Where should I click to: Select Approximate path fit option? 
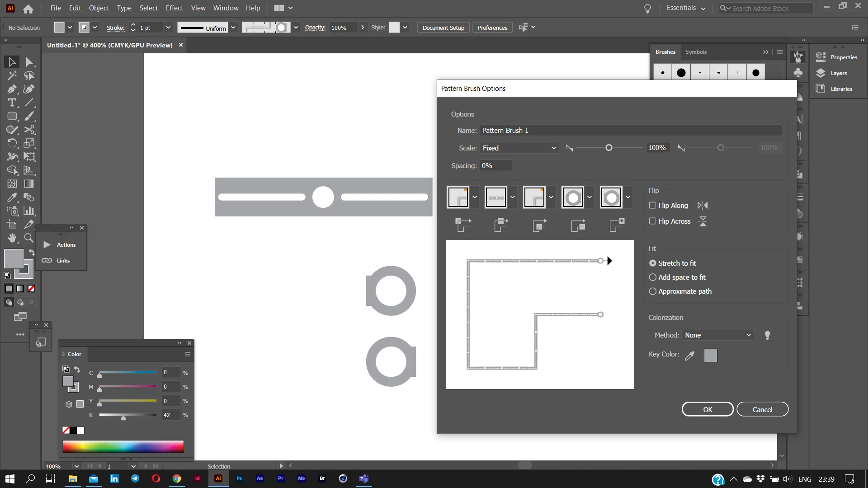652,291
